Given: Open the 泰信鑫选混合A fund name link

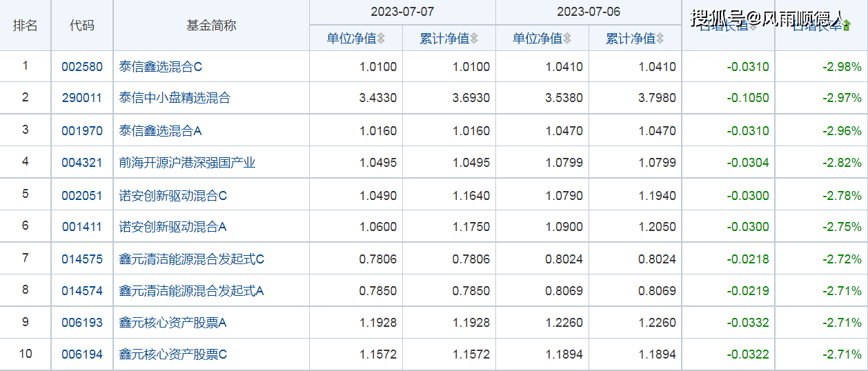Looking at the screenshot, I should coord(161,130).
